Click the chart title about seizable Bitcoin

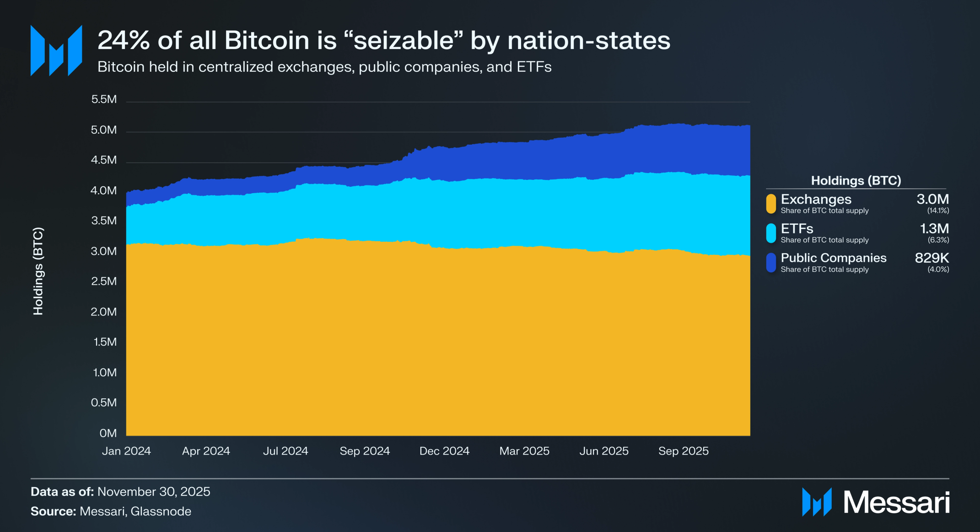(383, 40)
